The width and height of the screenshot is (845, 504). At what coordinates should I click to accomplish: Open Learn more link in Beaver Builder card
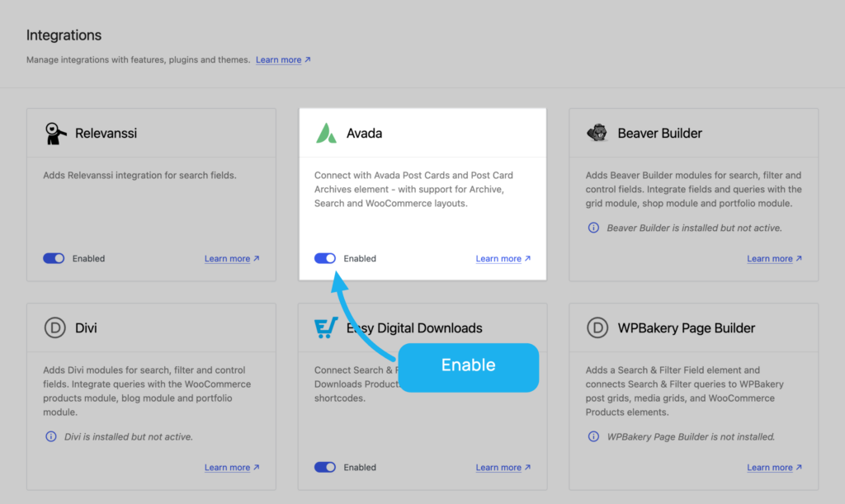[774, 258]
